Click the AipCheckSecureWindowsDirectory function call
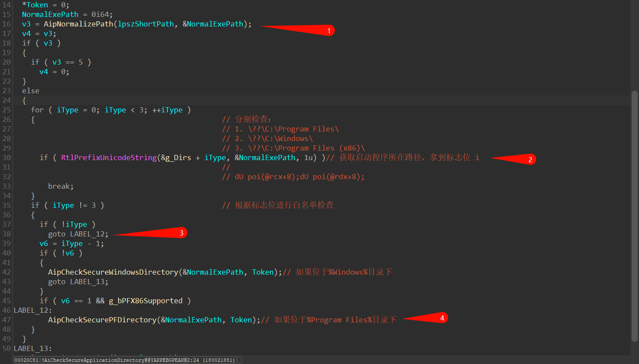This screenshot has width=639, height=364. click(x=113, y=272)
